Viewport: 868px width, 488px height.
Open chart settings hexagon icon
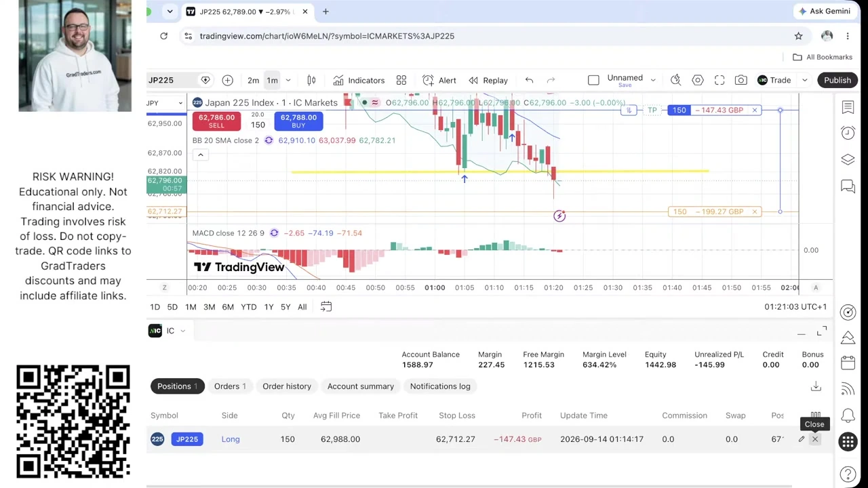point(698,81)
